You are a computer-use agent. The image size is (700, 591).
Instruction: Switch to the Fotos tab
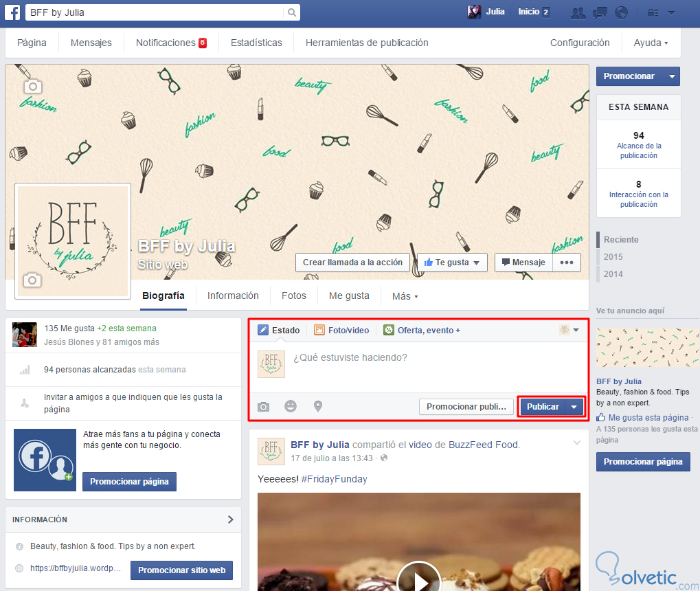pos(294,295)
